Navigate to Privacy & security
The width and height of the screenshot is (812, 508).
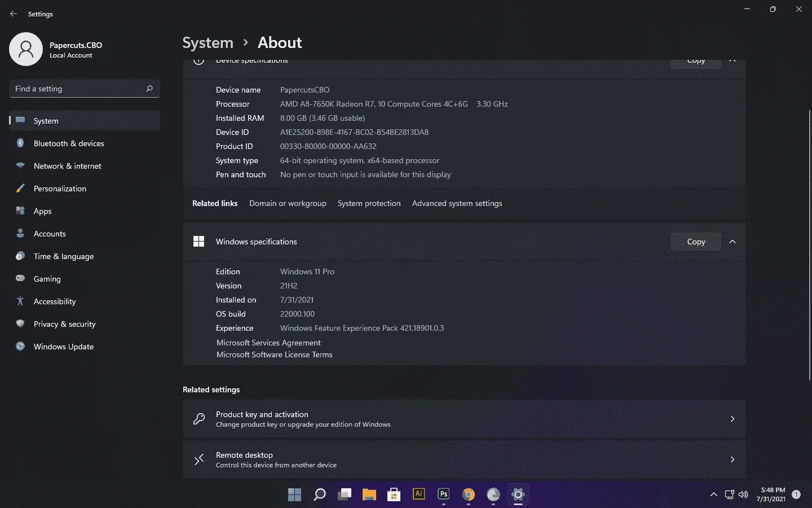coord(85,324)
